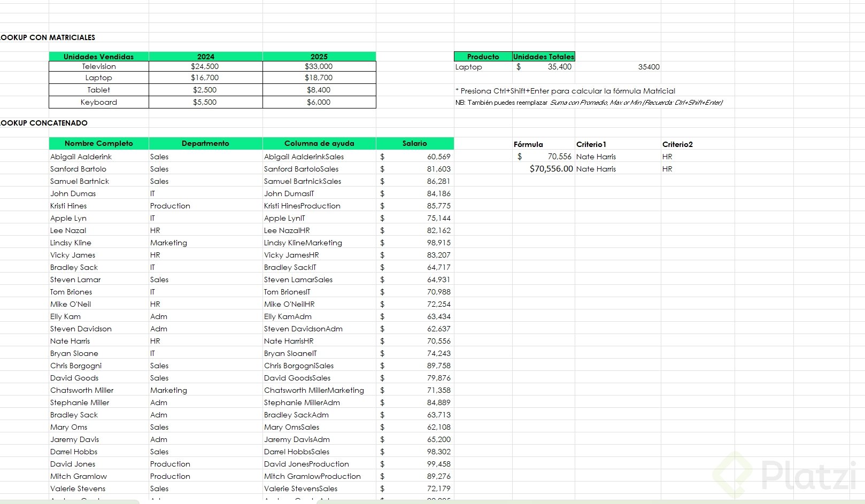Select the "Steven DavidsonAdm" helper cell
865x504 pixels.
pos(319,329)
